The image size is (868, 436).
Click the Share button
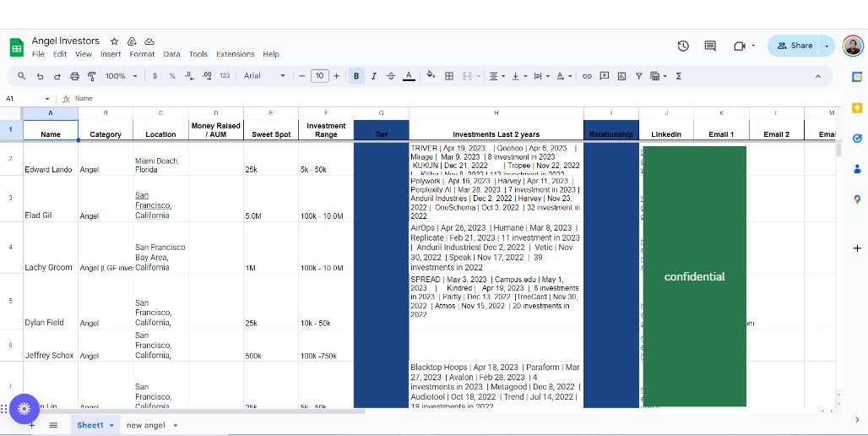[x=794, y=46]
